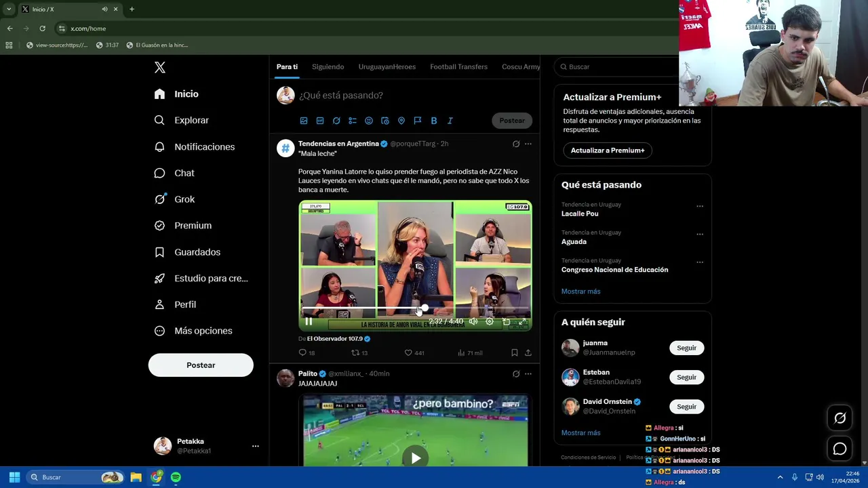Screen dimensions: 868x488
Task: Open Guardados bookmarks page
Action: pyautogui.click(x=187, y=252)
